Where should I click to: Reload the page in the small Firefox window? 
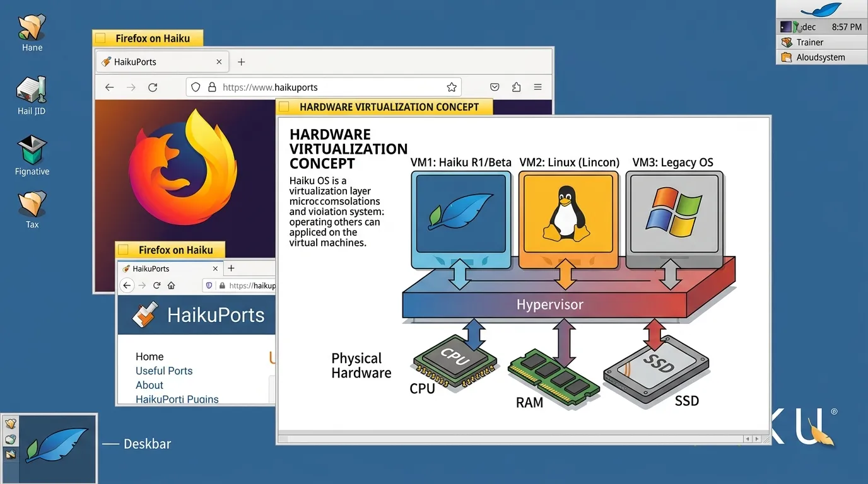157,285
